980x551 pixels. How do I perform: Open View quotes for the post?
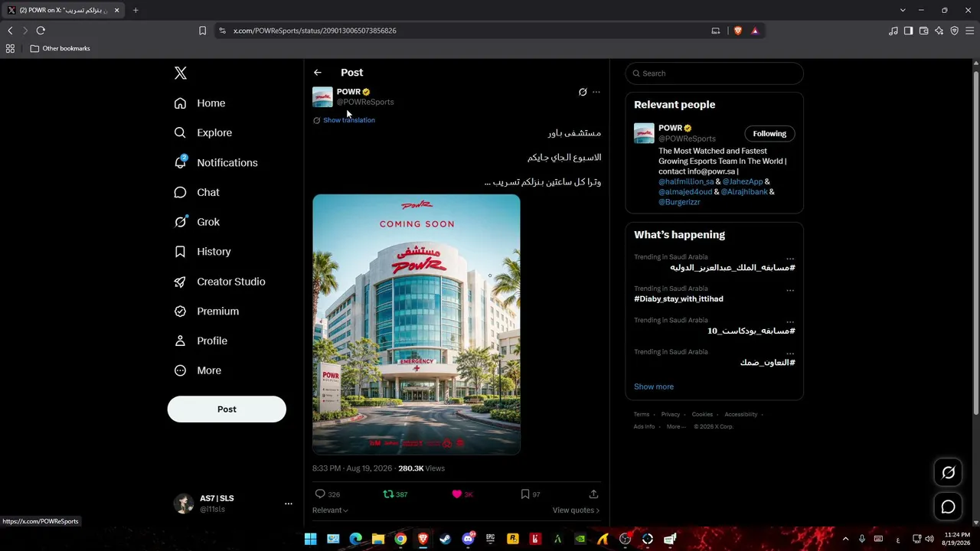tap(576, 510)
